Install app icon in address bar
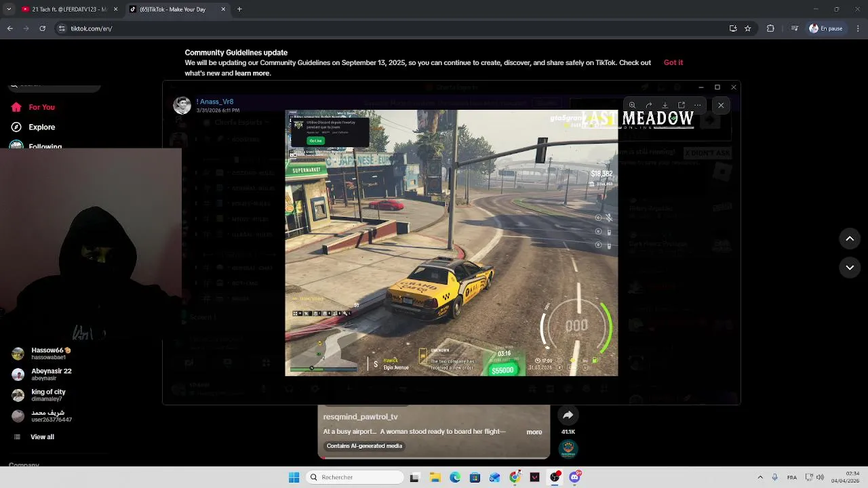This screenshot has height=488, width=868. coord(733,28)
